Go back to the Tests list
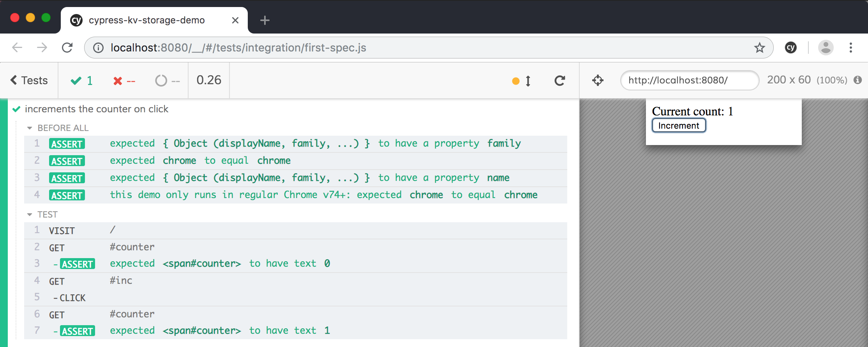Viewport: 868px width, 347px height. pos(29,80)
